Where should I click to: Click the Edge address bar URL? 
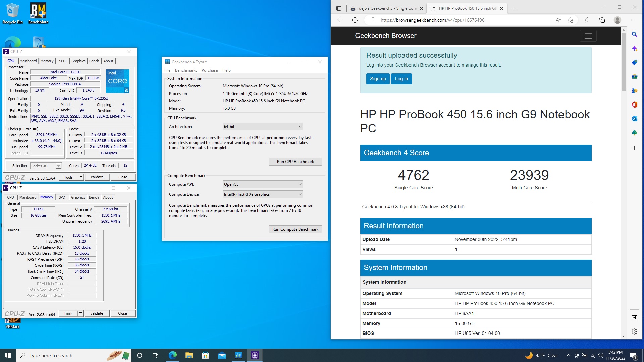pyautogui.click(x=432, y=20)
